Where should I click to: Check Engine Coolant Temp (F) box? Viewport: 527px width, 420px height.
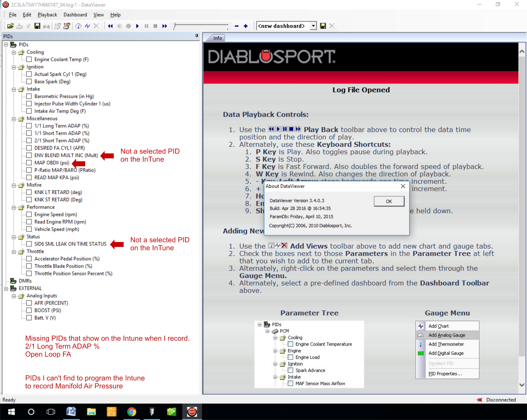pos(29,59)
